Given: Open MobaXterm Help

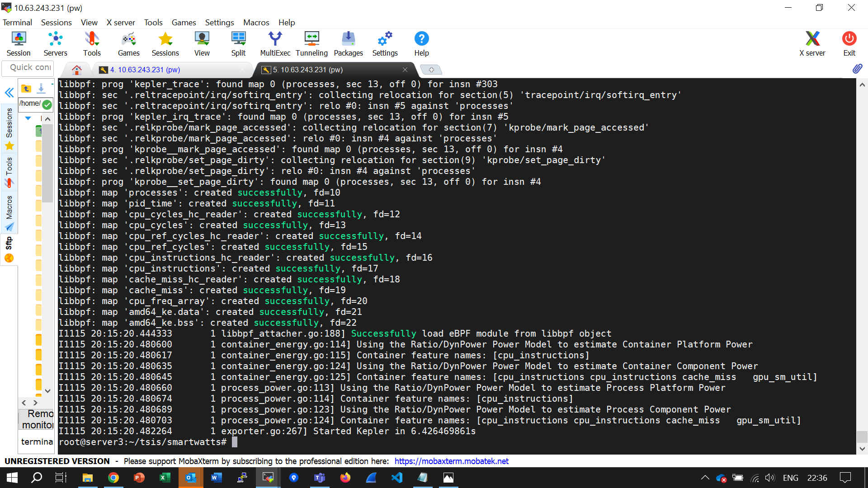Looking at the screenshot, I should [x=421, y=43].
